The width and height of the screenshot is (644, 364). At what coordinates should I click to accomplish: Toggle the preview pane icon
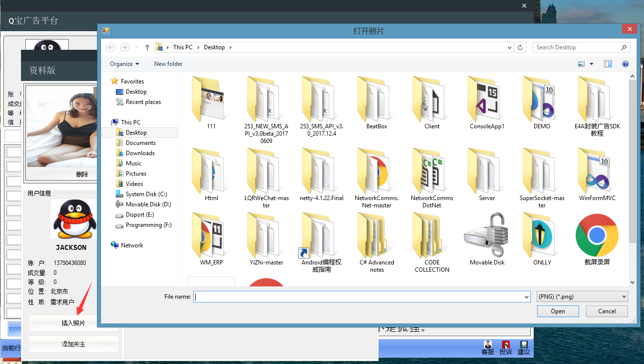[607, 64]
